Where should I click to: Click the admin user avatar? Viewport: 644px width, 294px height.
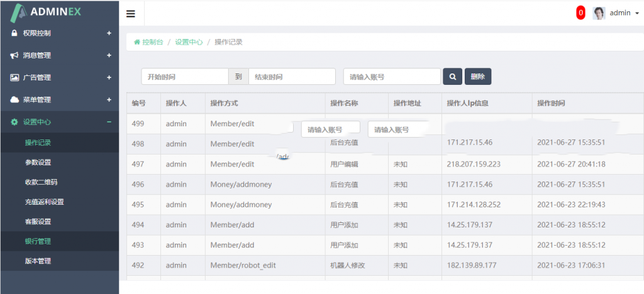coord(599,13)
